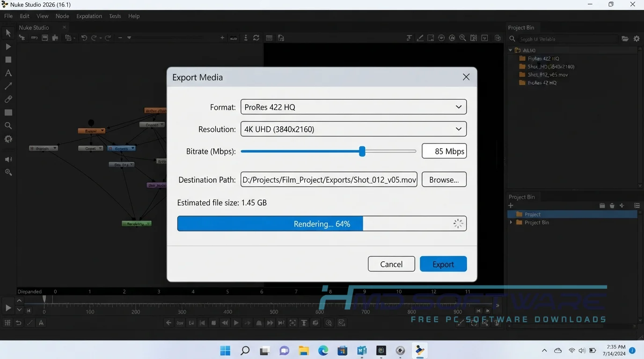Select the highlighted Project folder row
The image size is (644, 359).
click(572, 214)
